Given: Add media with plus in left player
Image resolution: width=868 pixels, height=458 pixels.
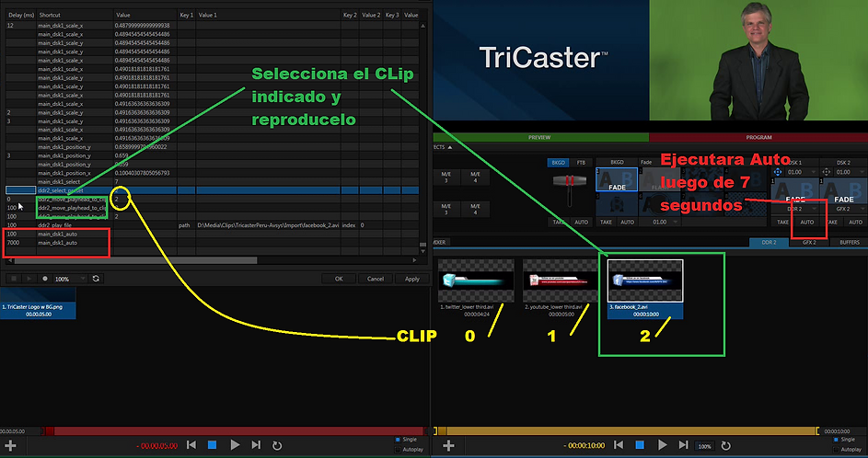Looking at the screenshot, I should coord(10,445).
